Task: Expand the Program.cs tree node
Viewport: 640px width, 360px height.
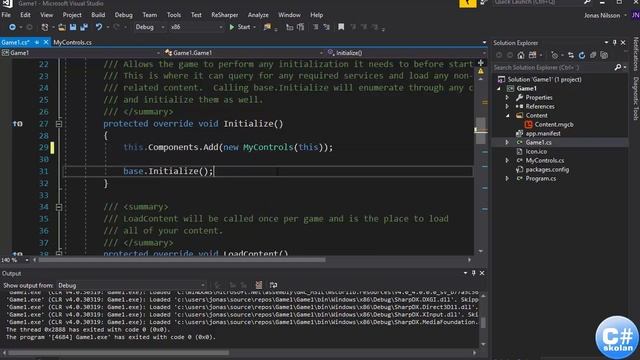Action: pyautogui.click(x=507, y=178)
